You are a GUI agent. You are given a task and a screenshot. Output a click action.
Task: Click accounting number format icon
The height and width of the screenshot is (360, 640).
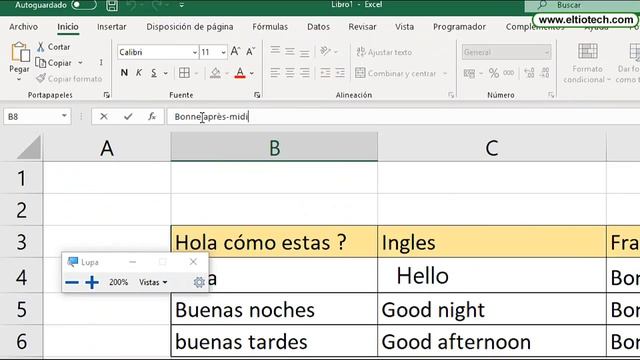(x=469, y=73)
